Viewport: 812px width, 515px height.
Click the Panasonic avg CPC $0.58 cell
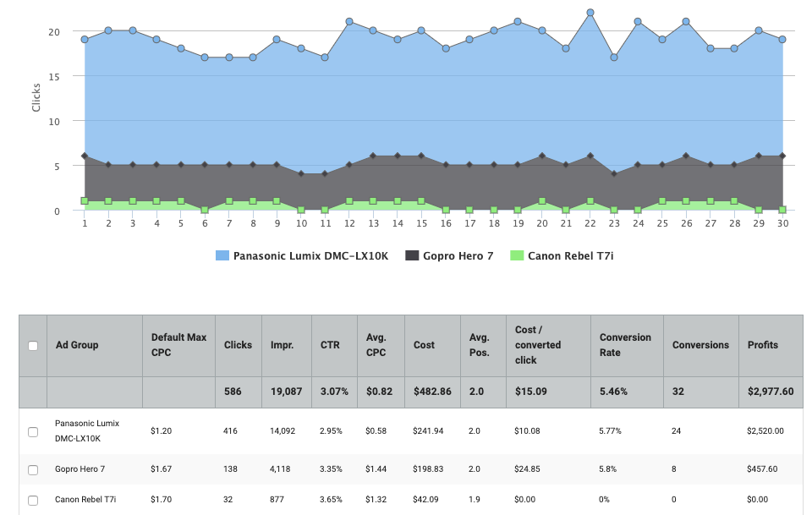376,430
